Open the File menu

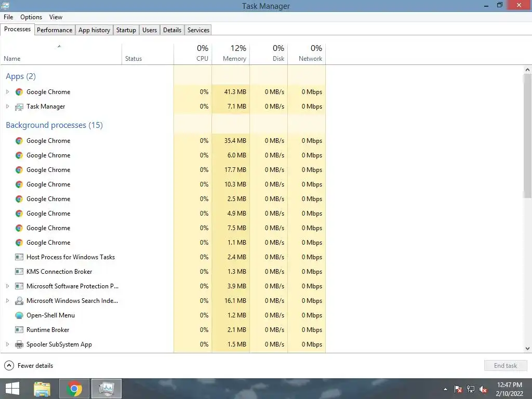8,17
